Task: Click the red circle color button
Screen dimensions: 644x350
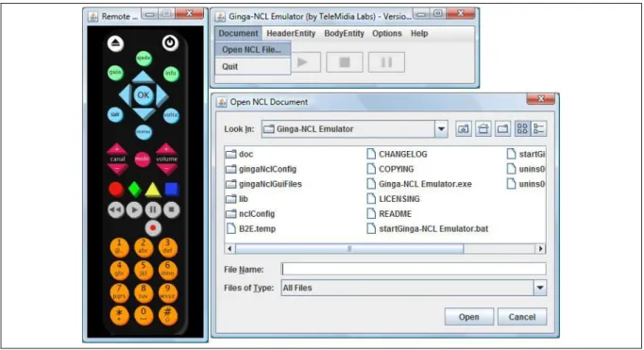Action: [x=116, y=190]
